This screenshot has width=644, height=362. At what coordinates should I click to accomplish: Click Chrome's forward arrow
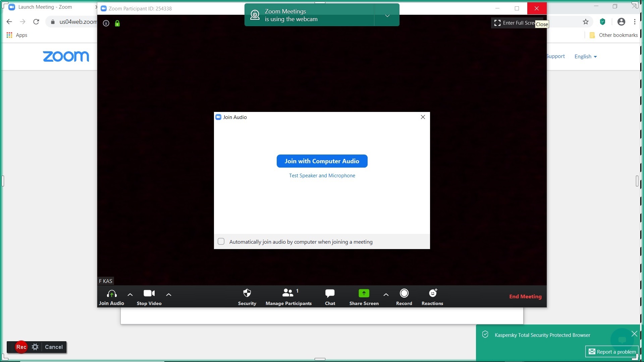(22, 22)
